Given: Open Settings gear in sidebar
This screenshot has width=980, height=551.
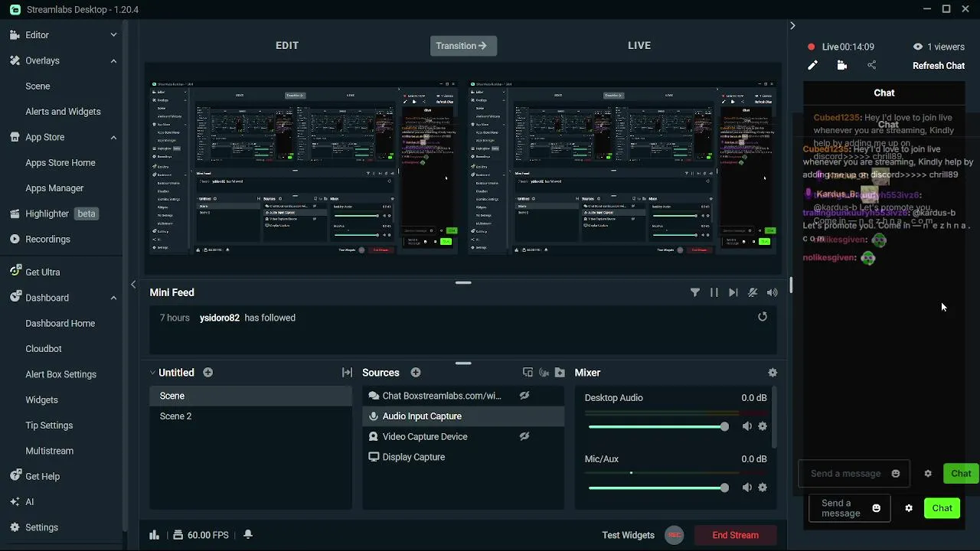Looking at the screenshot, I should (x=15, y=527).
